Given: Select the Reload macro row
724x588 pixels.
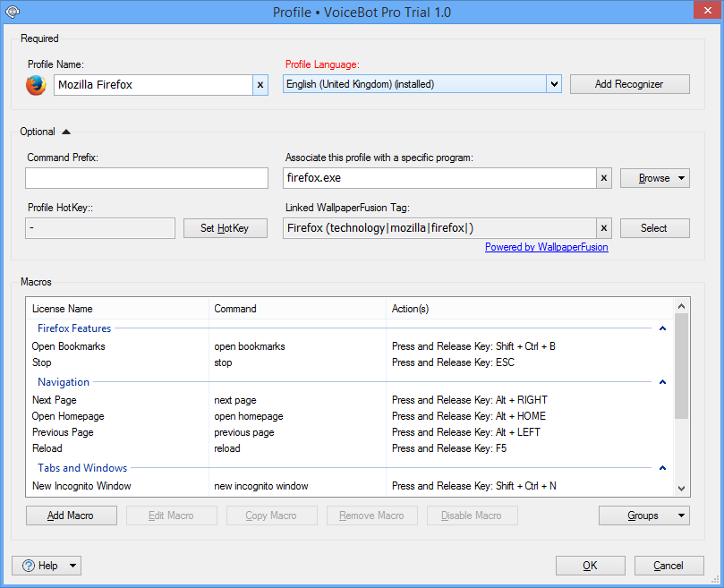Looking at the screenshot, I should pos(350,448).
